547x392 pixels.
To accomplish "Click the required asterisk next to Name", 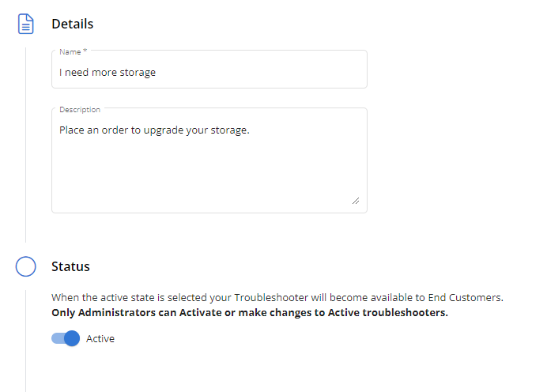I will coord(85,51).
